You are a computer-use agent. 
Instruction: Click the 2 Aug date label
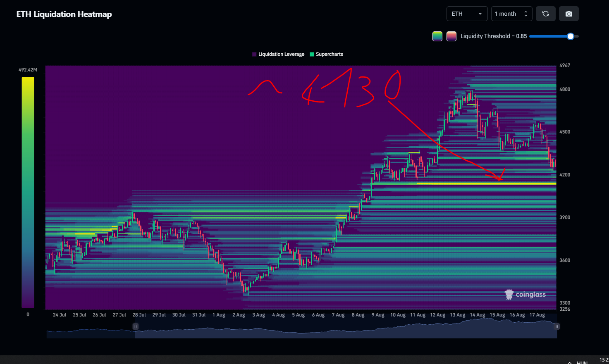click(x=239, y=315)
